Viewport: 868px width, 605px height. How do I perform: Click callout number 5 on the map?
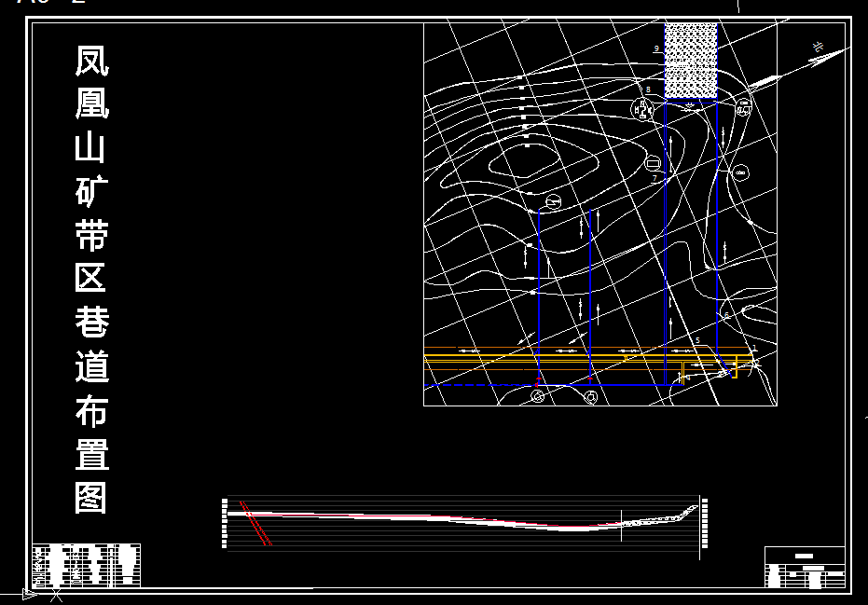pos(697,340)
